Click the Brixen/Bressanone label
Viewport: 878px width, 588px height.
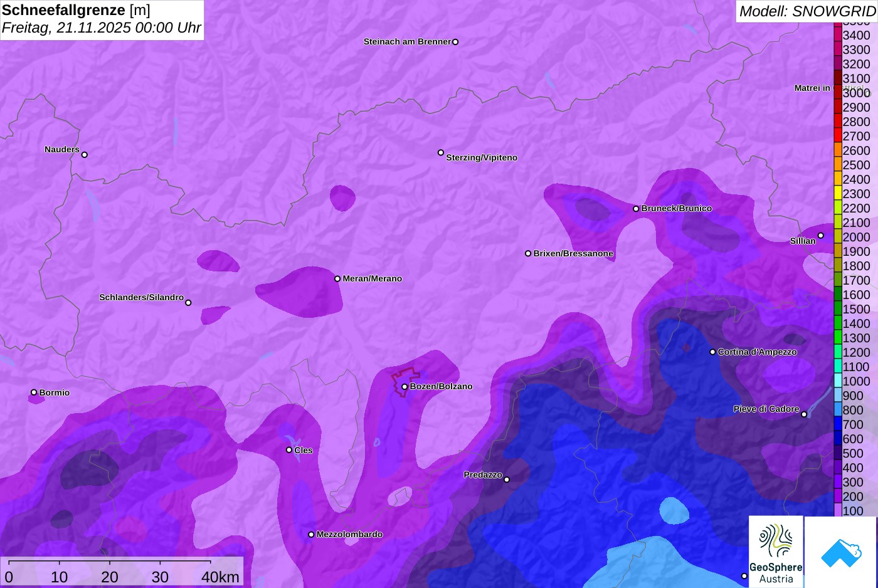pyautogui.click(x=573, y=254)
